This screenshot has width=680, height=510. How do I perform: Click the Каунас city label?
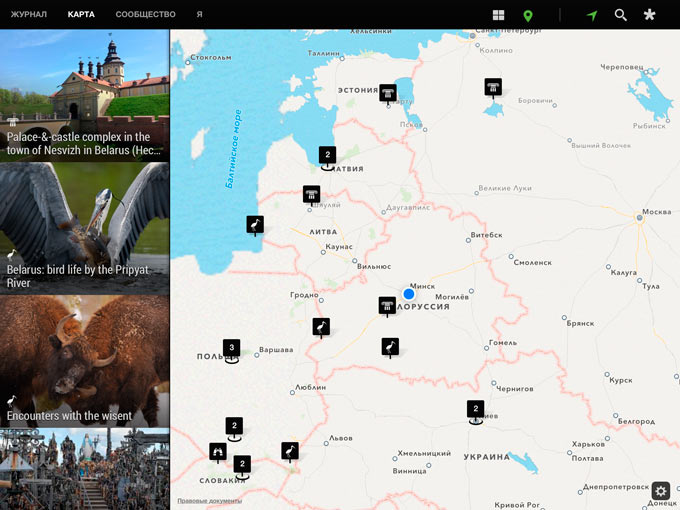point(339,246)
